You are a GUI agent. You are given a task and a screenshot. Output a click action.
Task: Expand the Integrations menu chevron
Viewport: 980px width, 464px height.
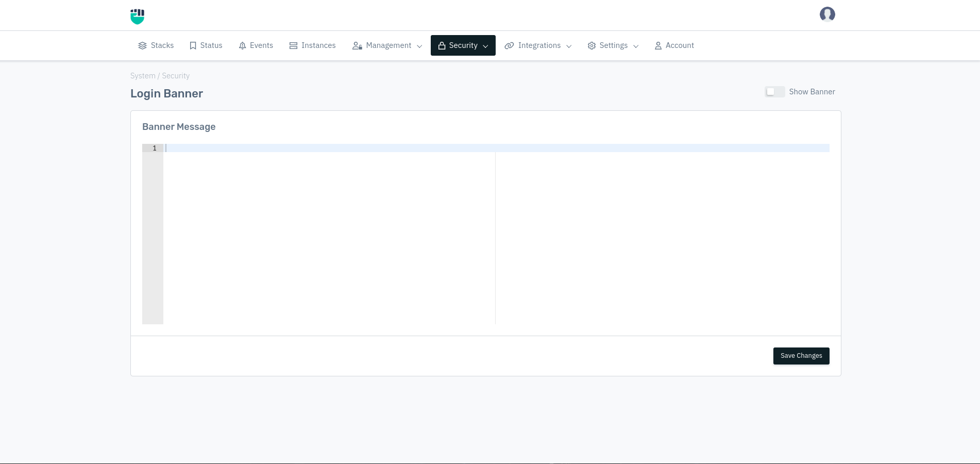pos(569,46)
